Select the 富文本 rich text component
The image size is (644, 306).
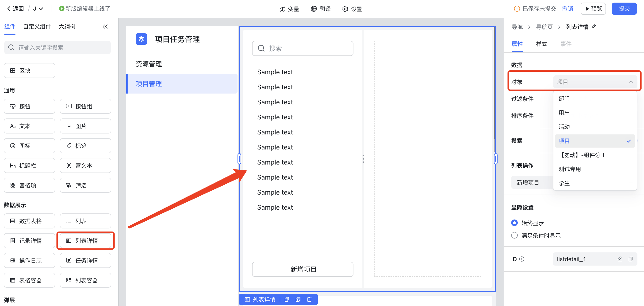pyautogui.click(x=85, y=165)
